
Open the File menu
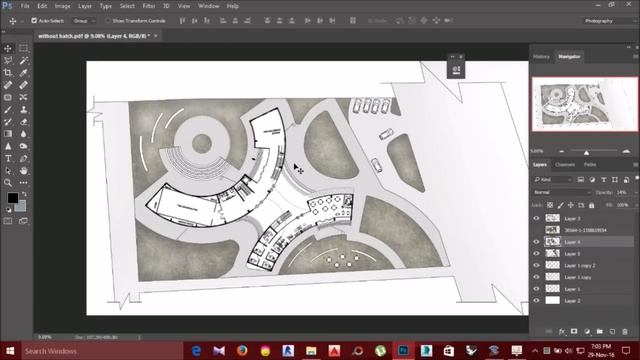tap(25, 6)
